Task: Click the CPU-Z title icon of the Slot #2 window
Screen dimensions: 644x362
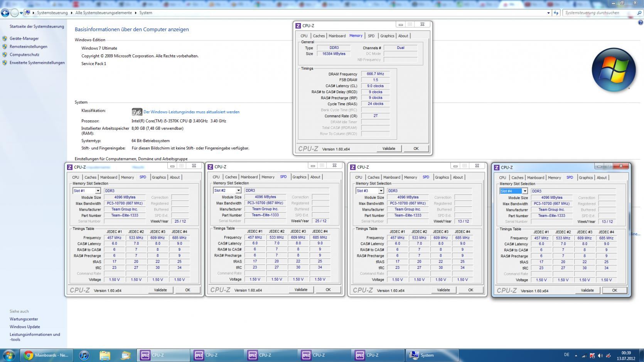Action: [x=210, y=167]
